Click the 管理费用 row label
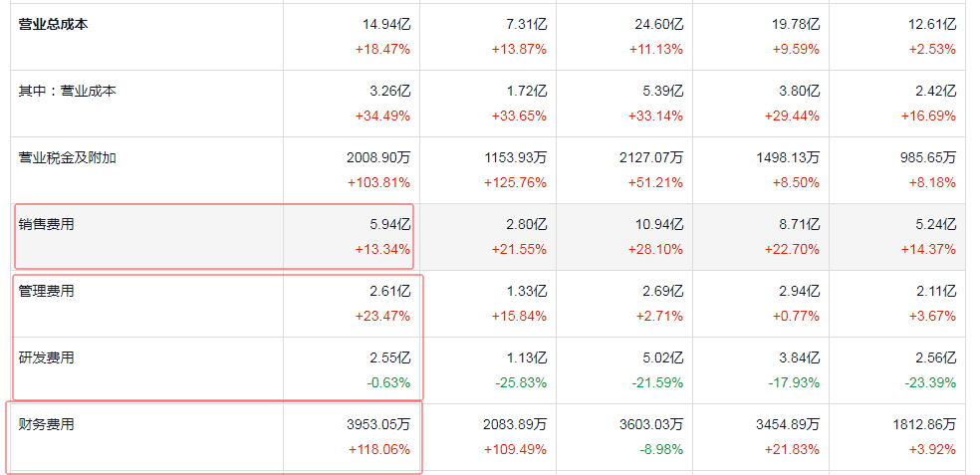This screenshot has height=475, width=980. [x=46, y=291]
